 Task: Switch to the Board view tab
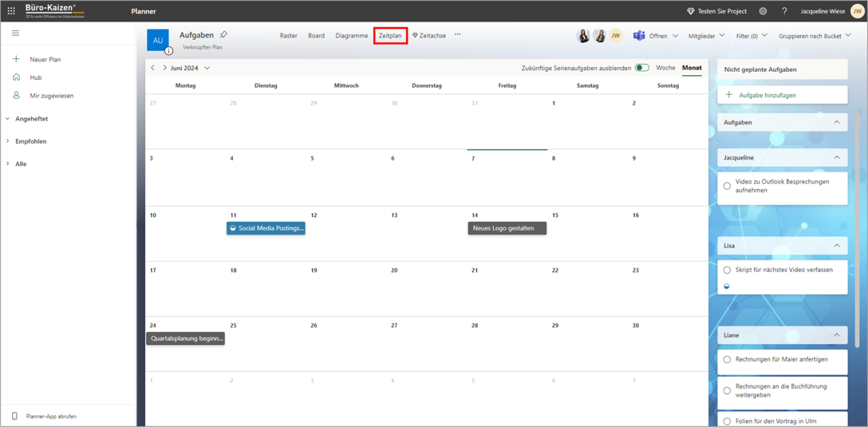coord(316,35)
